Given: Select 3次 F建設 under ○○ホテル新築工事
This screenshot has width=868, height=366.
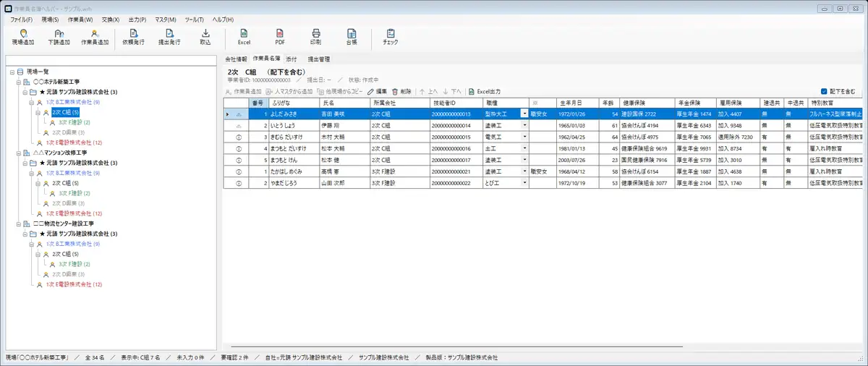Looking at the screenshot, I should (75, 123).
